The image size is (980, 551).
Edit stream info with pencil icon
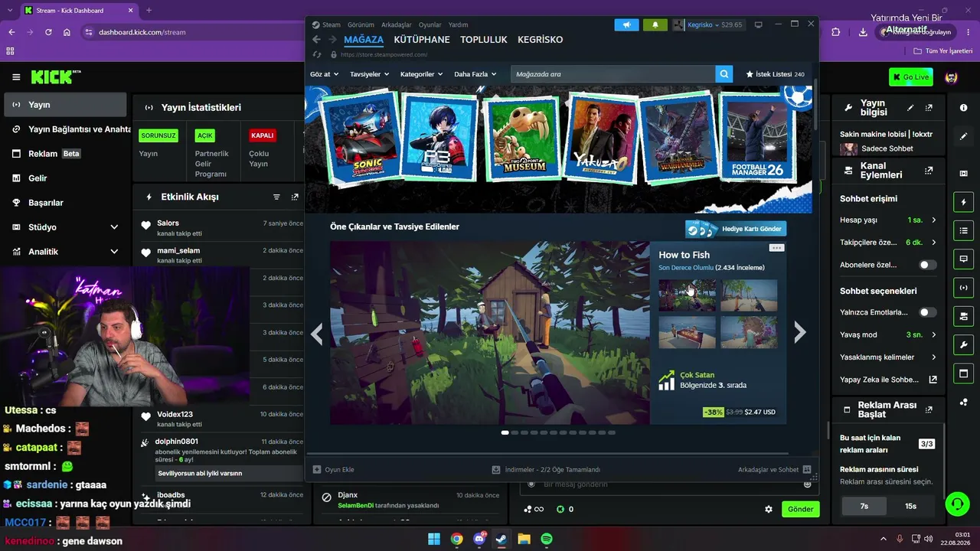[x=910, y=108]
